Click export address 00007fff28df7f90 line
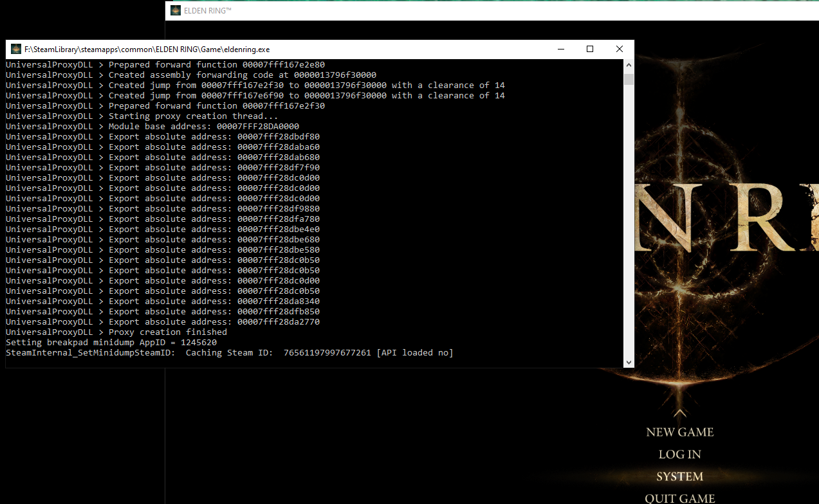This screenshot has width=819, height=504. coord(163,168)
